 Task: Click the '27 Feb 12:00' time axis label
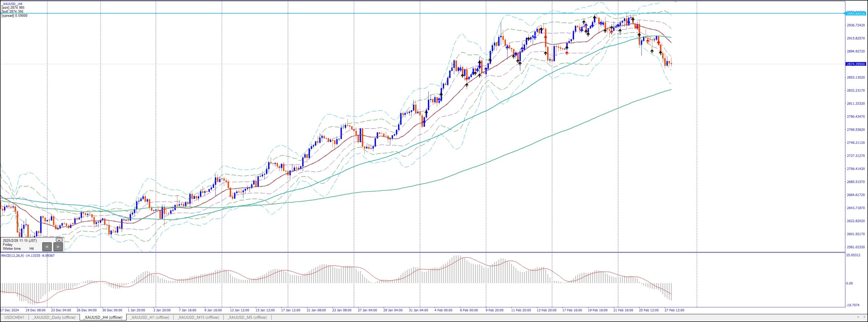point(674,310)
